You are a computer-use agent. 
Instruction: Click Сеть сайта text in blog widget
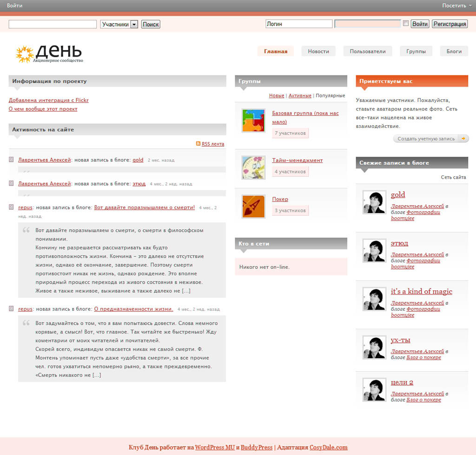point(453,177)
